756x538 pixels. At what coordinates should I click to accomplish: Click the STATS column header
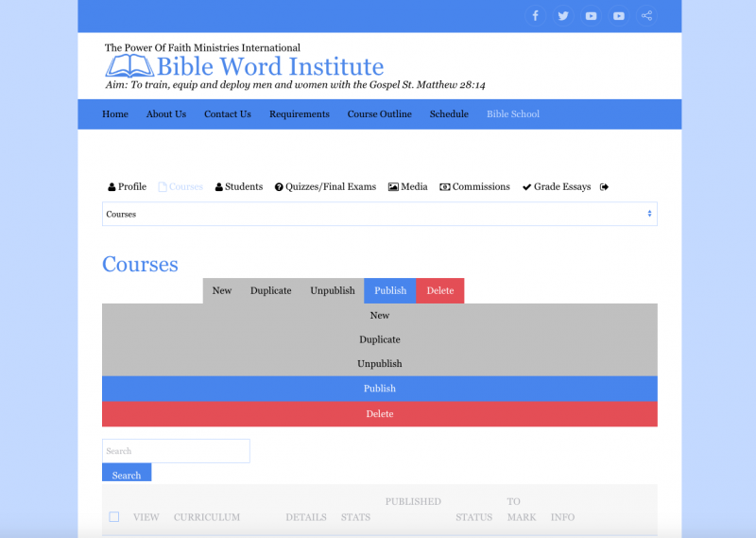(356, 517)
